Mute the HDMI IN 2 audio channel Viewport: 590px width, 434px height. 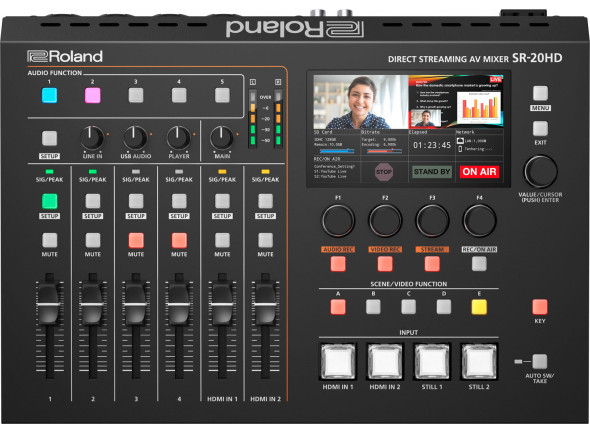tap(266, 240)
